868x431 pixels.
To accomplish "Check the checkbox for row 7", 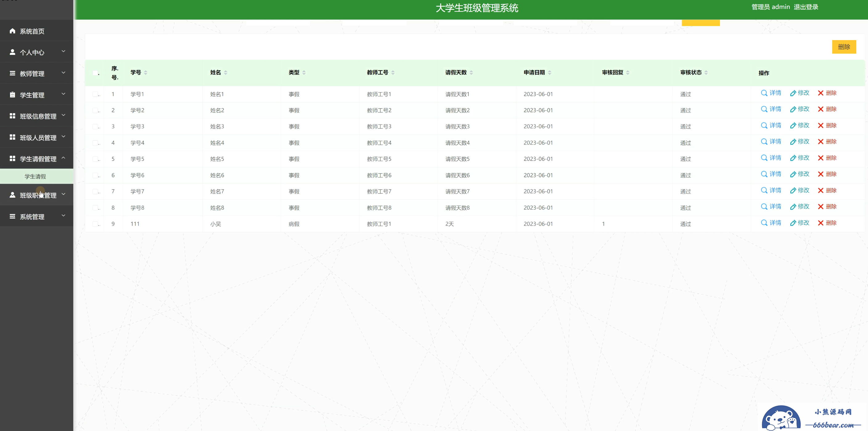I will point(95,191).
